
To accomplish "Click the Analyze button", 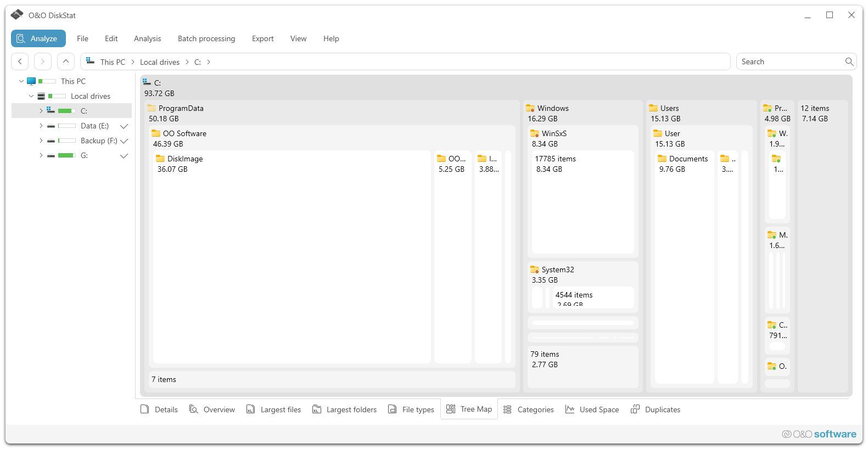I will click(x=38, y=38).
